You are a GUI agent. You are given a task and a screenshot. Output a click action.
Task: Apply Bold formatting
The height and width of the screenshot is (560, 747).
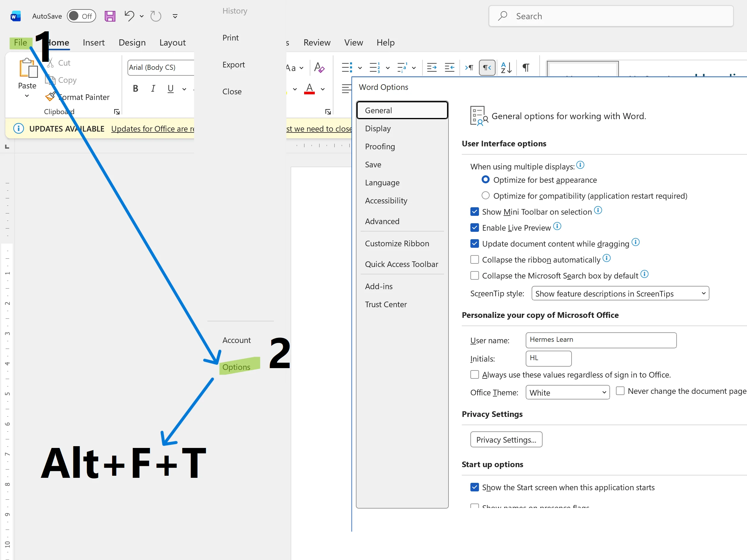[135, 88]
